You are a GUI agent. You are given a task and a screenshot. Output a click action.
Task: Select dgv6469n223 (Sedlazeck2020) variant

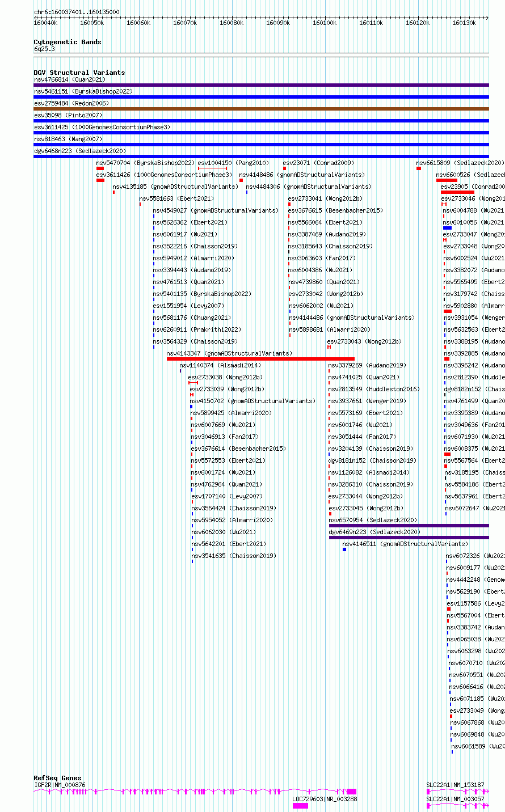coord(374,532)
